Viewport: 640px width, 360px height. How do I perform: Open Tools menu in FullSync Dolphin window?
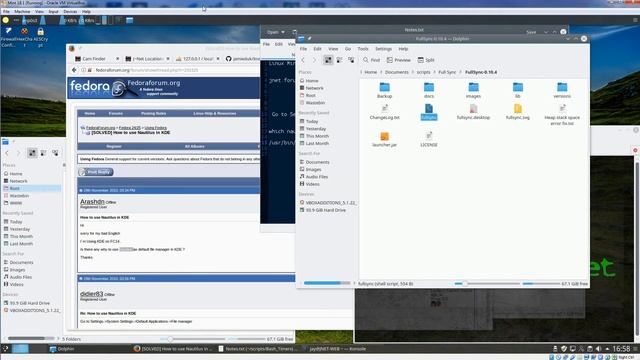pyautogui.click(x=363, y=49)
